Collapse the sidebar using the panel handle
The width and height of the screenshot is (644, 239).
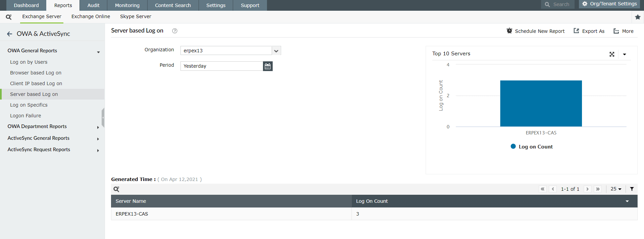(x=103, y=118)
